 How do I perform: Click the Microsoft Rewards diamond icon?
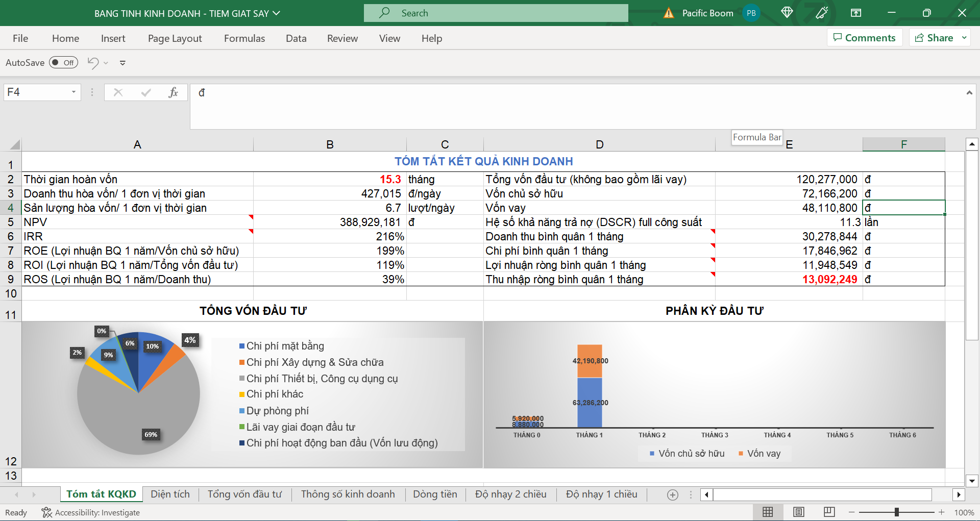coord(787,13)
